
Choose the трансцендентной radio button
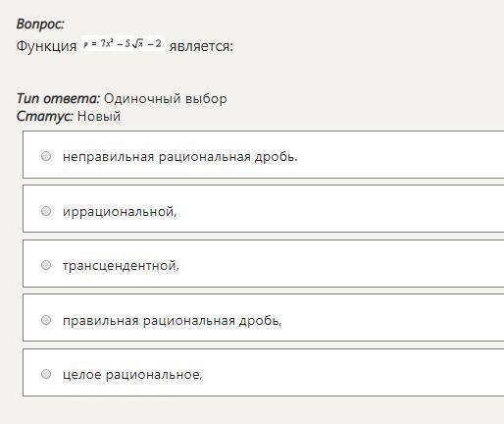click(x=46, y=265)
